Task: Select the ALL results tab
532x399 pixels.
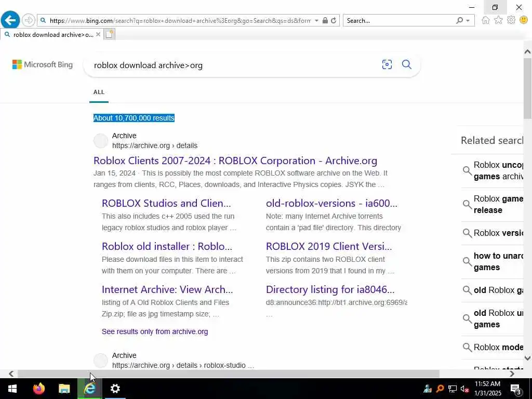Action: (99, 92)
